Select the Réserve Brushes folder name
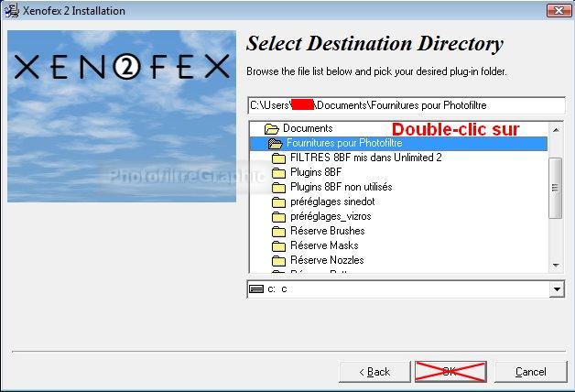 (328, 231)
